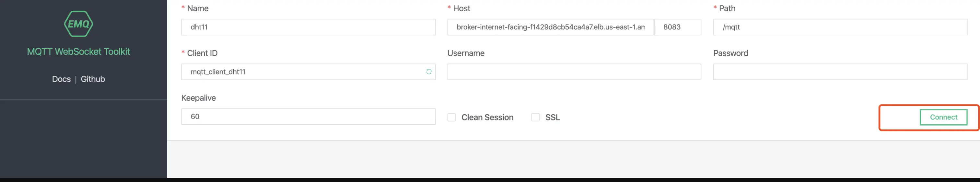Click the "Username" field label
This screenshot has width=980, height=182.
coord(466,53)
